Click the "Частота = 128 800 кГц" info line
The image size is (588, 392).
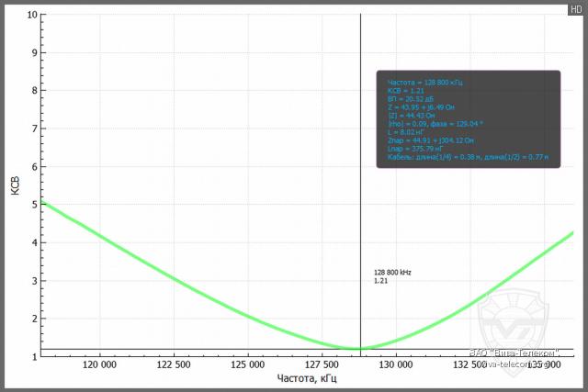click(x=425, y=82)
